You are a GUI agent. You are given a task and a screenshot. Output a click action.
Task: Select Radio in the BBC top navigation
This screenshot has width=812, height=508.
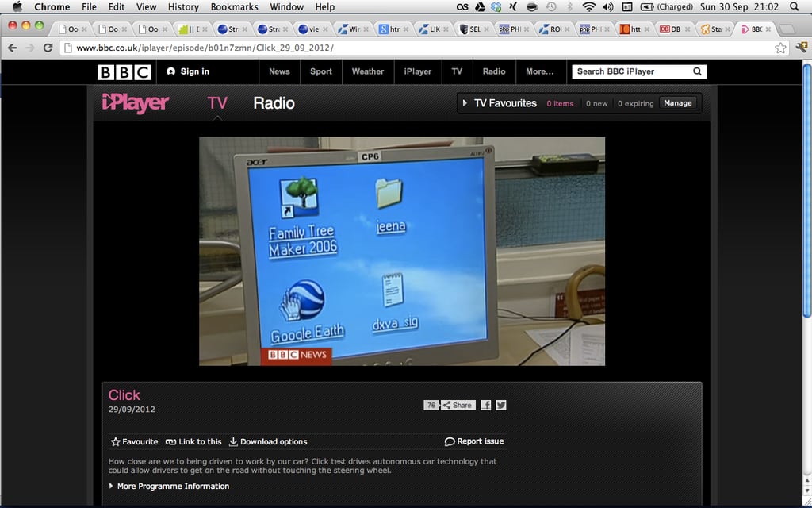(x=494, y=71)
